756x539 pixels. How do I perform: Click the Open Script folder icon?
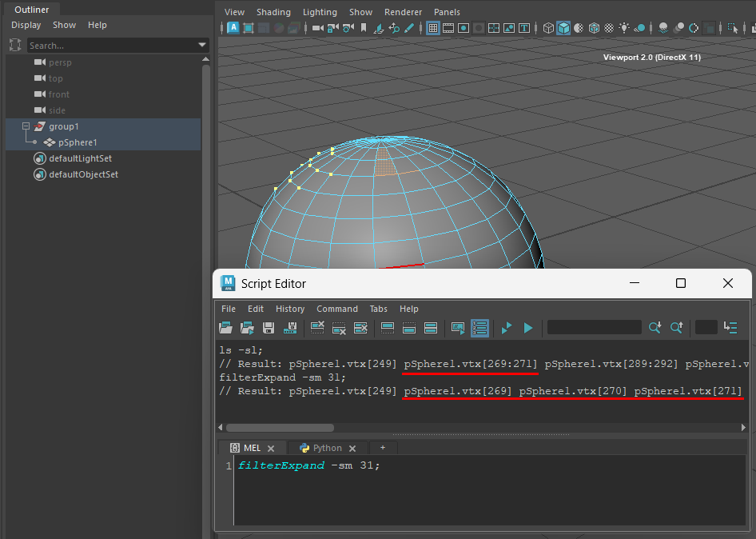[226, 328]
